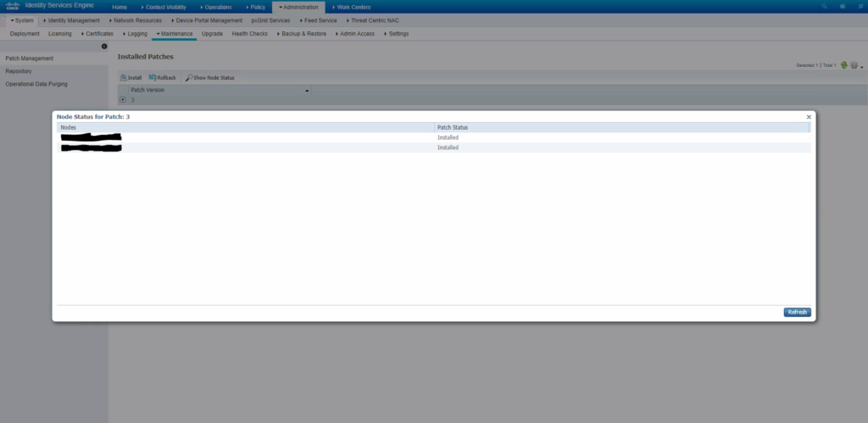Click the Cisco logo in header
This screenshot has height=423, width=868.
click(x=12, y=6)
